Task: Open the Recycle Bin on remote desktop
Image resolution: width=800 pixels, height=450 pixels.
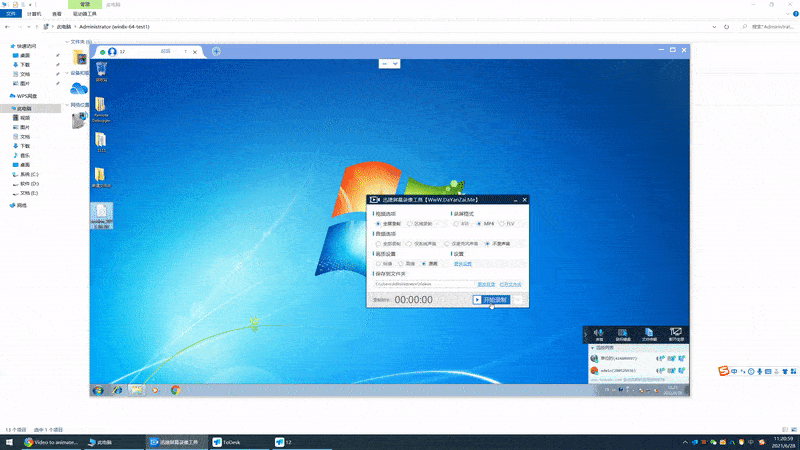Action: 101,72
